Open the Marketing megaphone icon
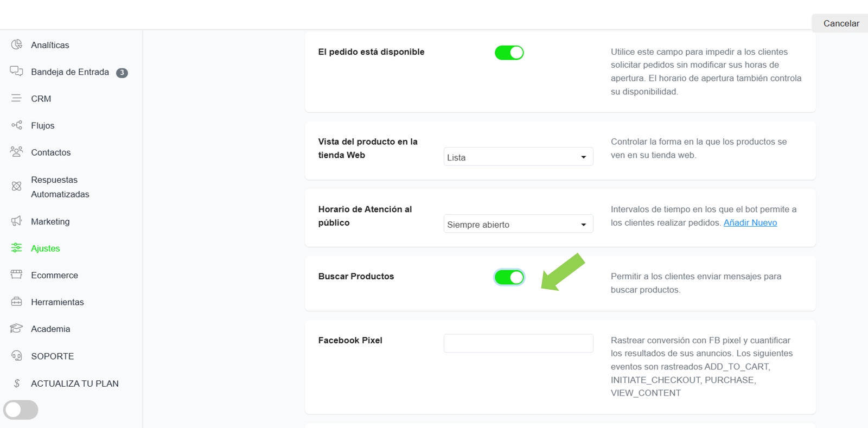 pos(17,221)
